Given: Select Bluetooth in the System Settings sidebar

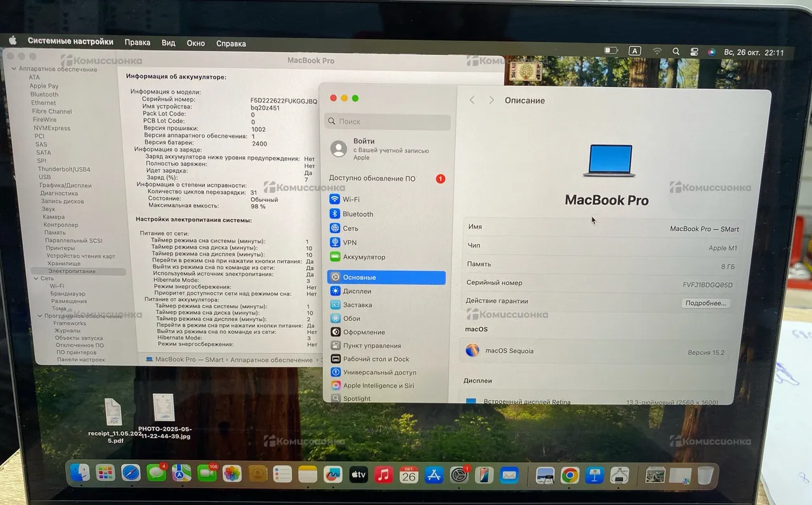Looking at the screenshot, I should coord(358,214).
